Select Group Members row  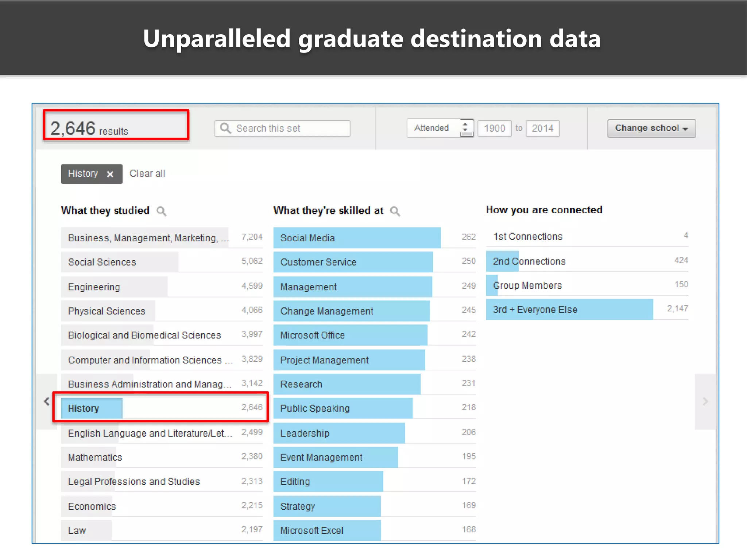[x=587, y=285]
